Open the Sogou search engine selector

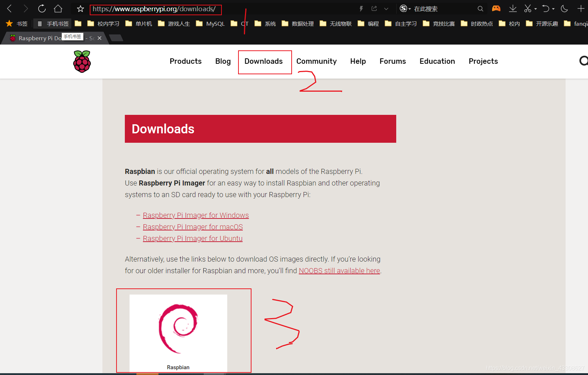[x=405, y=9]
